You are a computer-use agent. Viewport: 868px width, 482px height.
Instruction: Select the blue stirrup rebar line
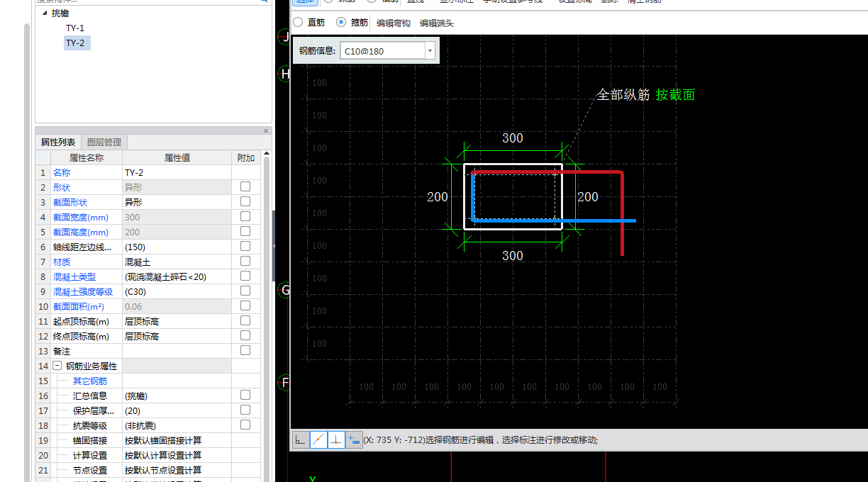(x=553, y=221)
